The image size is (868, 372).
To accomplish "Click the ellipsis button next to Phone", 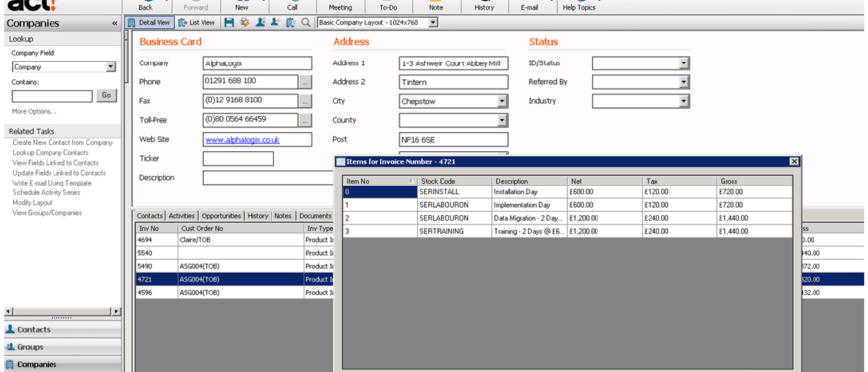I will coord(305,82).
